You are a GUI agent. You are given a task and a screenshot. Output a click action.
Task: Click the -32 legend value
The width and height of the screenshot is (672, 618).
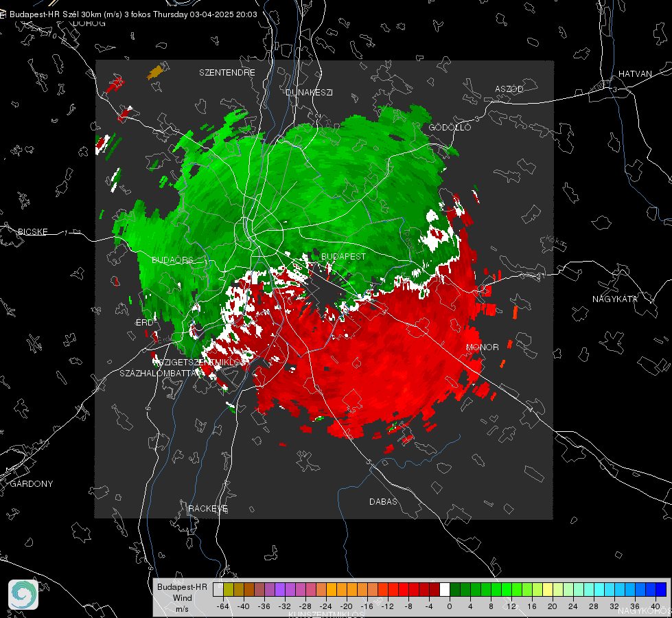click(285, 606)
